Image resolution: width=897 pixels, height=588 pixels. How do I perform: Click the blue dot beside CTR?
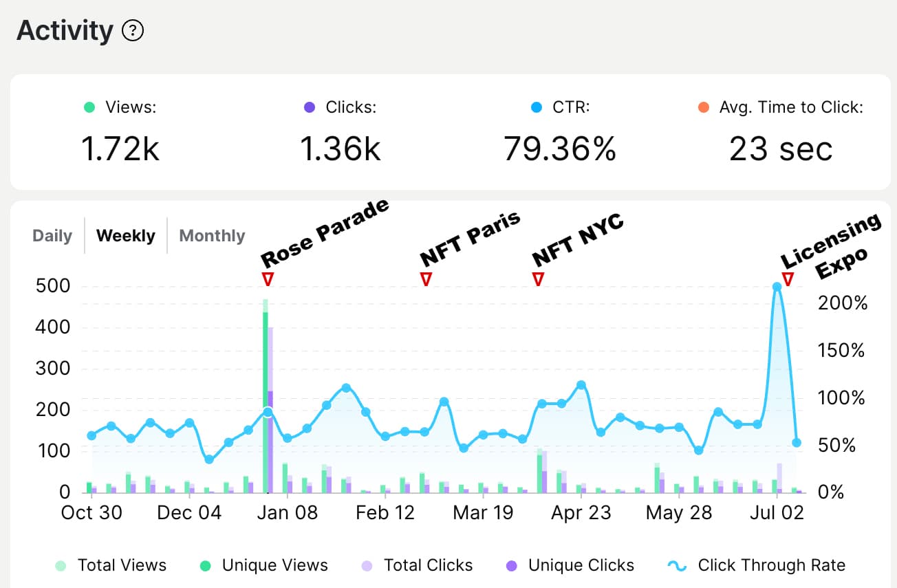pos(537,107)
